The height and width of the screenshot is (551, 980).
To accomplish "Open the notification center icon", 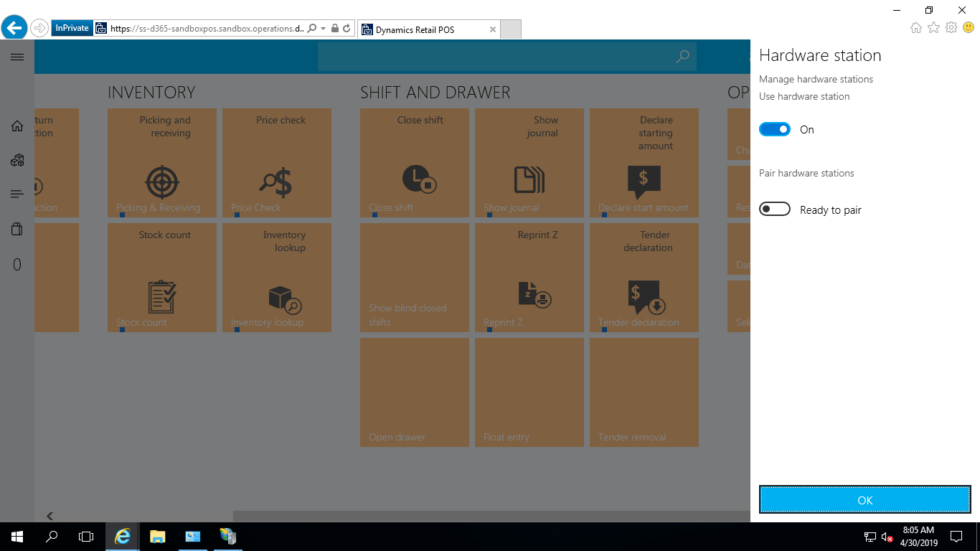I will click(x=956, y=537).
